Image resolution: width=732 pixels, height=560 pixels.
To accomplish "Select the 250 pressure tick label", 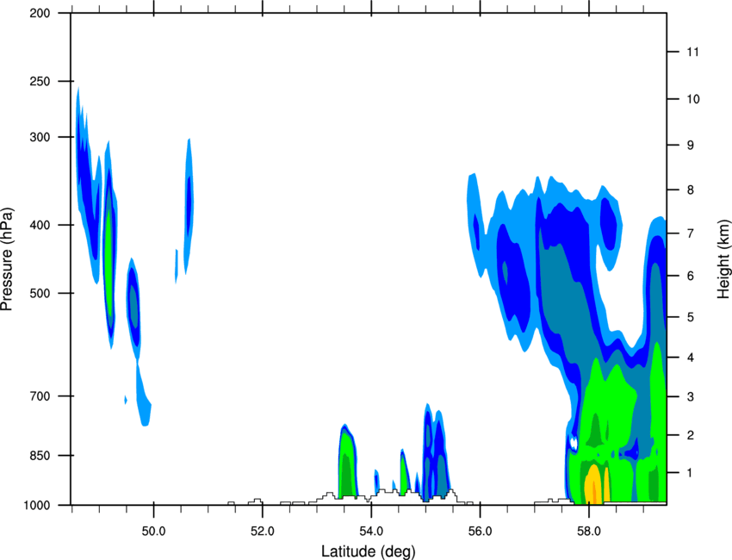I will coord(40,81).
